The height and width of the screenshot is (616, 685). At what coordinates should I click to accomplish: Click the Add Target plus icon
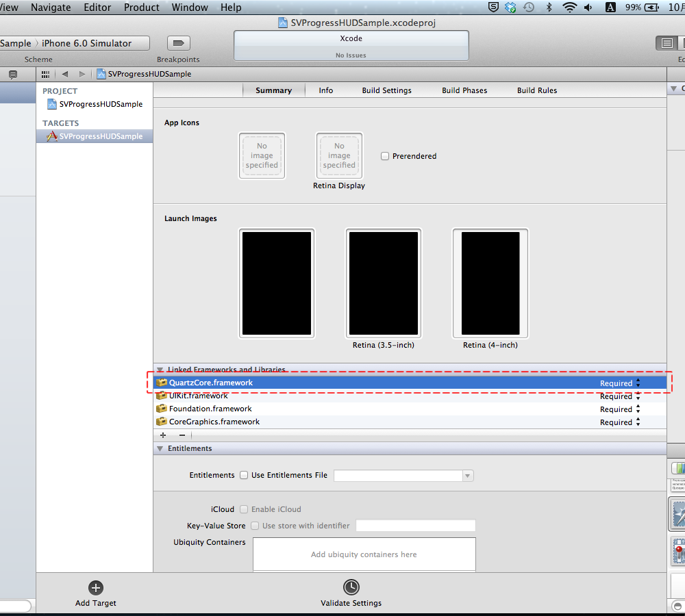(96, 587)
